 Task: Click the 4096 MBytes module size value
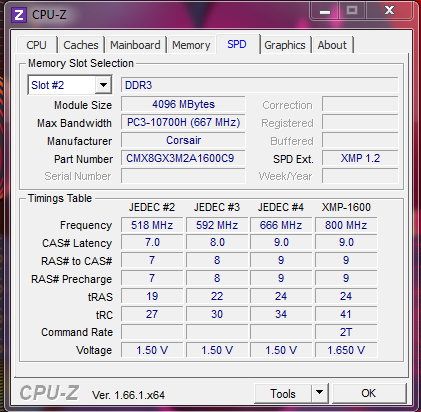pyautogui.click(x=183, y=104)
